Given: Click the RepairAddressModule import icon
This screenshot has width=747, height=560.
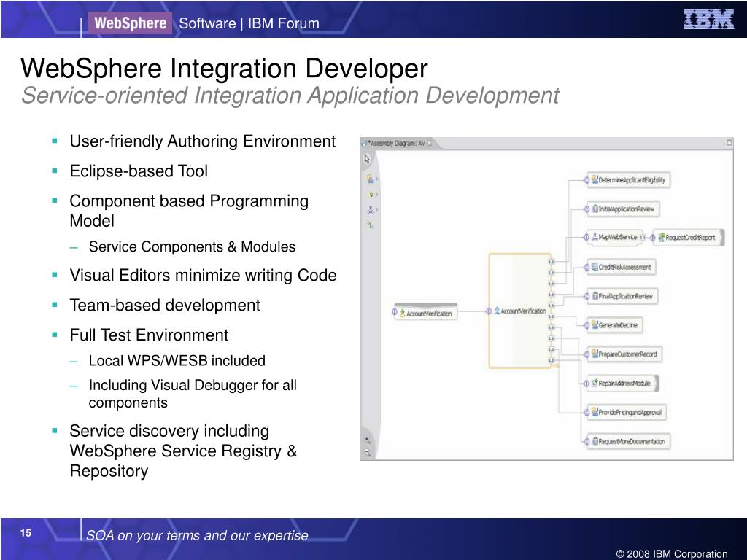Looking at the screenshot, I should pyautogui.click(x=595, y=383).
